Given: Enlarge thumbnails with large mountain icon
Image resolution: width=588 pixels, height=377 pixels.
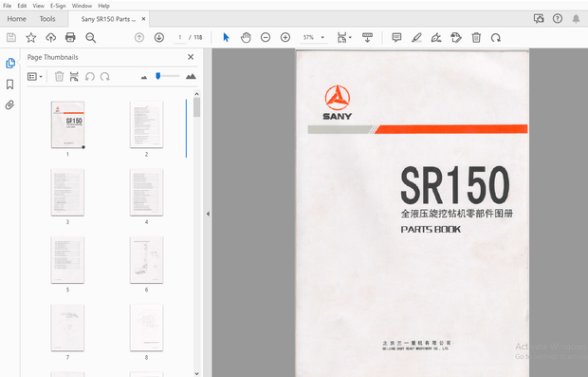Looking at the screenshot, I should [x=191, y=76].
